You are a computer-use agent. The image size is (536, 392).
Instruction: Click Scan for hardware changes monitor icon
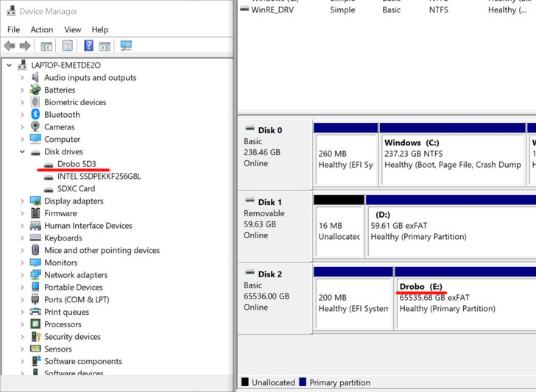click(126, 46)
